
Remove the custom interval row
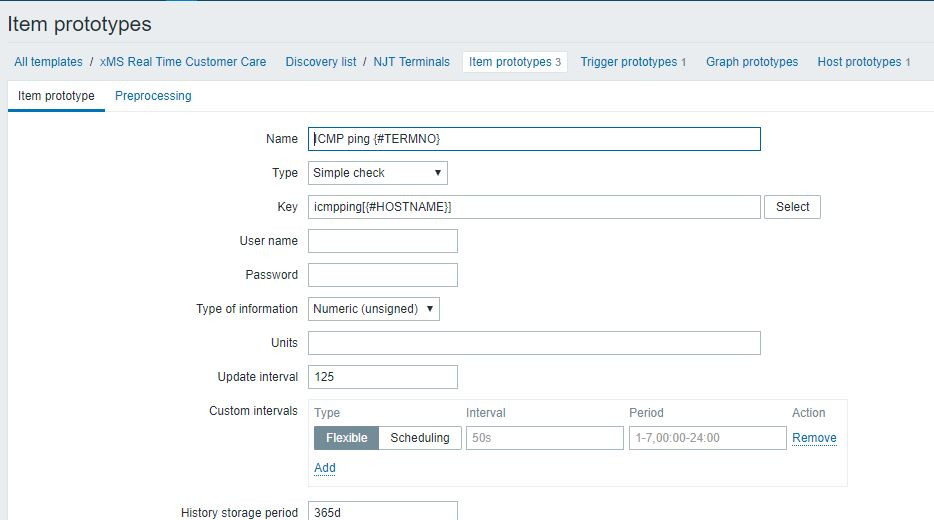pos(814,438)
